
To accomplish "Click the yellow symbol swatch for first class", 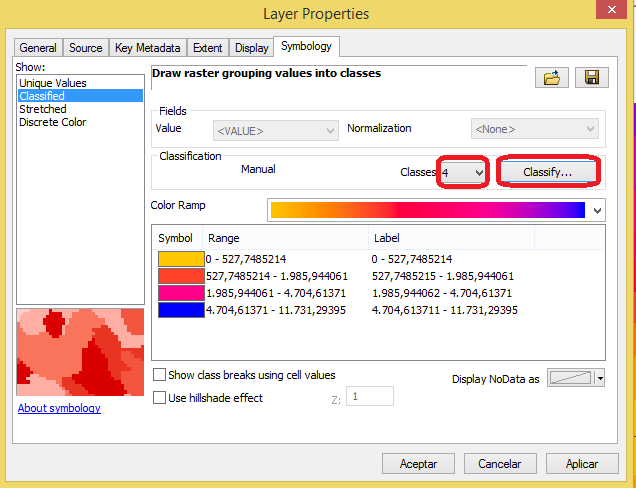I will click(180, 259).
